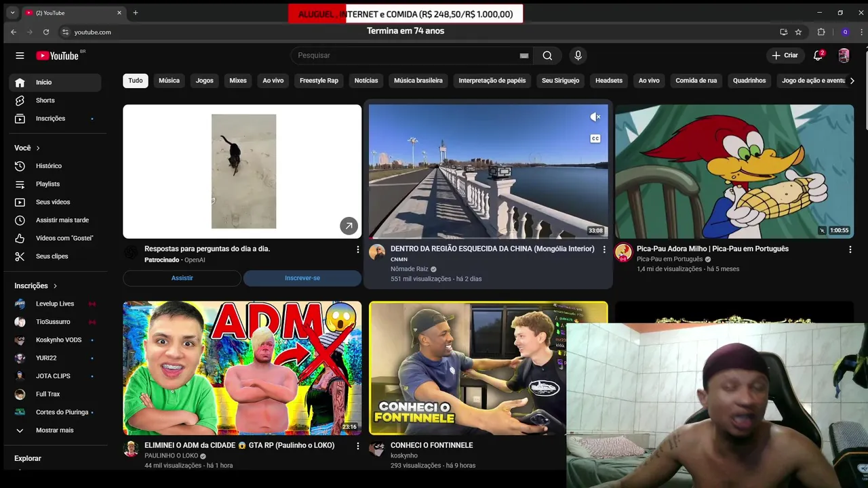Select the Música brasileira chip
868x488 pixels.
click(418, 81)
